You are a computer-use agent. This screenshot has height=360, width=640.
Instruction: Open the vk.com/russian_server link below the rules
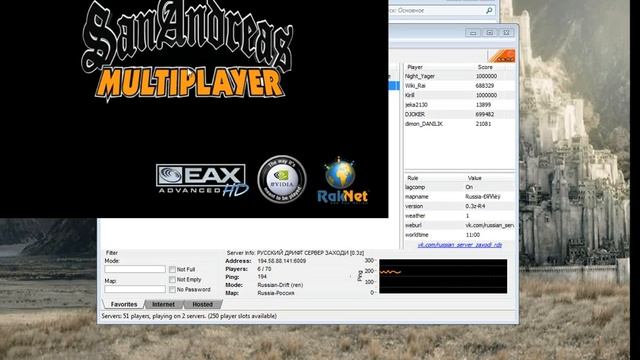tap(460, 245)
